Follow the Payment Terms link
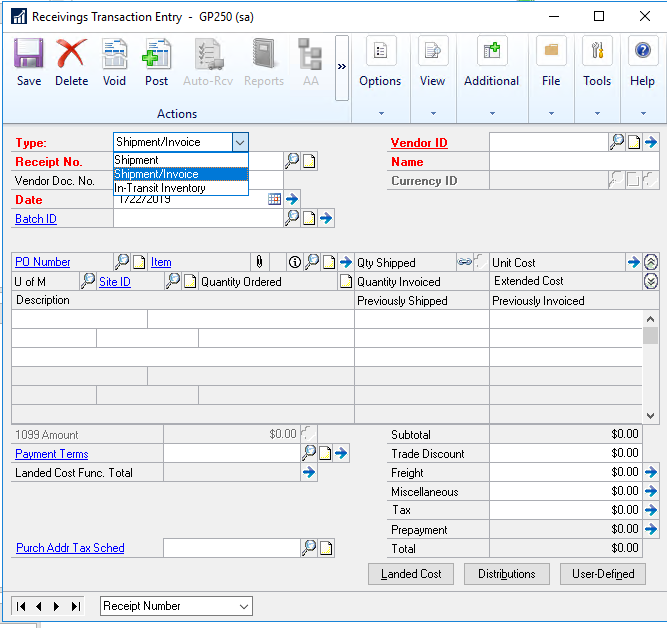Screen dimensions: 667x628 [x=51, y=454]
